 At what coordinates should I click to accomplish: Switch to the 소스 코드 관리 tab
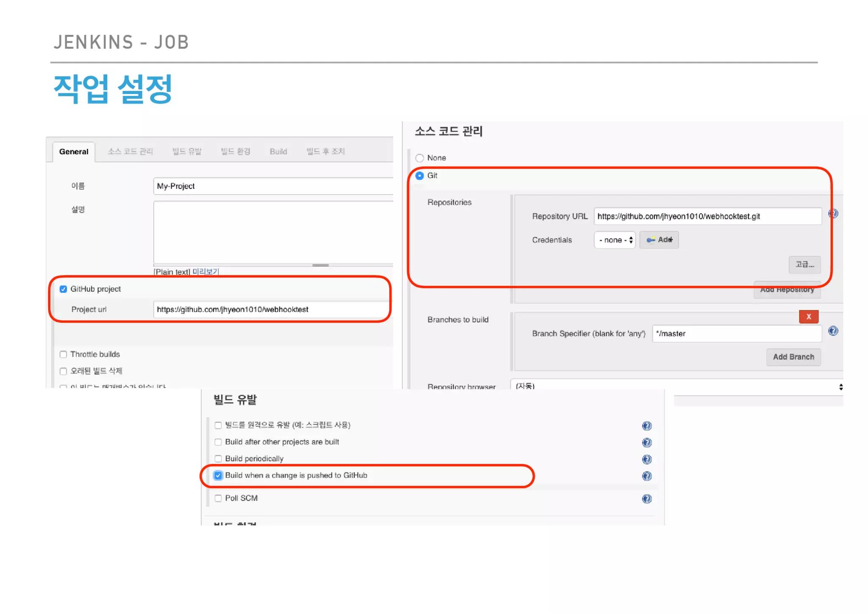(x=130, y=151)
